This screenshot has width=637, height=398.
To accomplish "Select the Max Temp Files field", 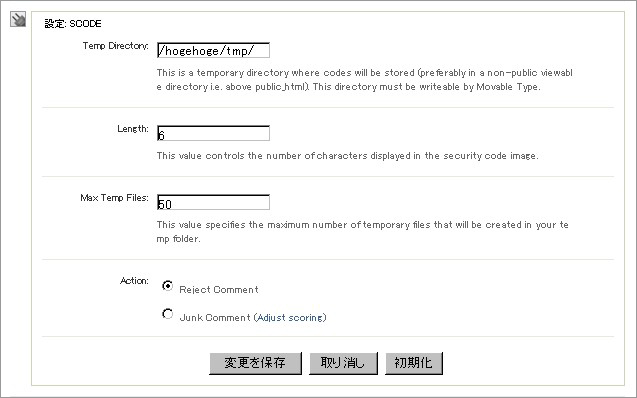I will 213,202.
